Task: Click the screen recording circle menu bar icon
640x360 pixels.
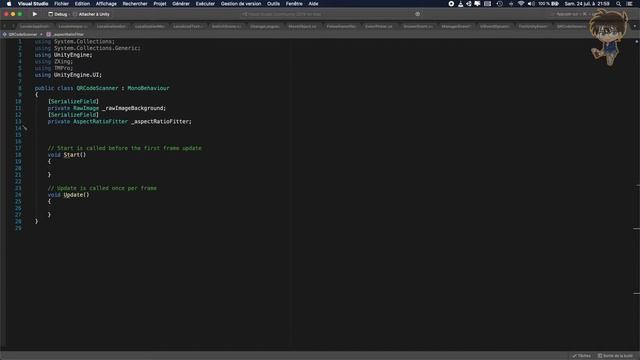Action: coord(451,4)
